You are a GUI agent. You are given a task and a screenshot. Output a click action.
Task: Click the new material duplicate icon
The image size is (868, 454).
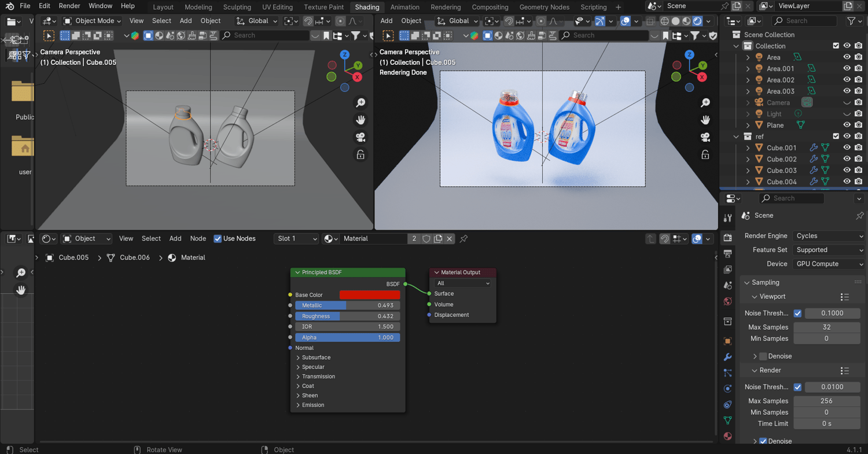click(438, 238)
